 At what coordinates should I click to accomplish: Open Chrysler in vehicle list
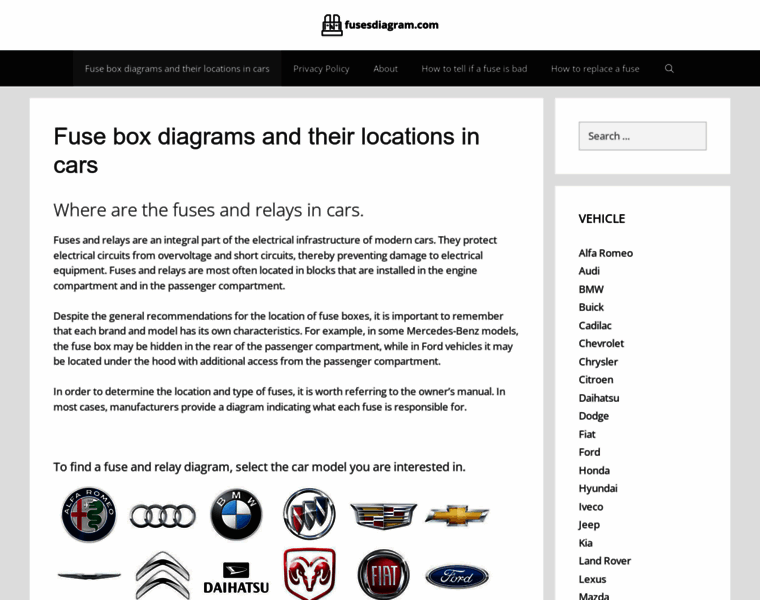[598, 362]
